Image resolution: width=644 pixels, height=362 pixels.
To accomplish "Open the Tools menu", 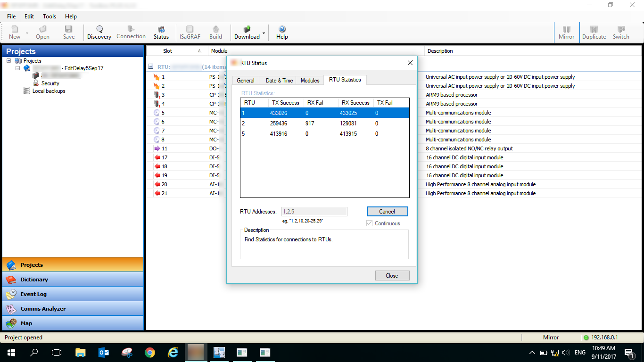I will pos(50,16).
